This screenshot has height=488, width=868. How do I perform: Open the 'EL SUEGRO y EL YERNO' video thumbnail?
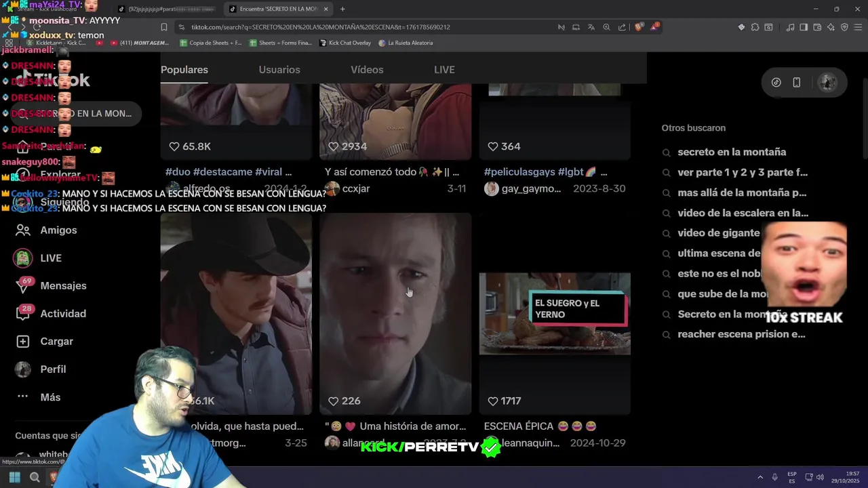555,314
